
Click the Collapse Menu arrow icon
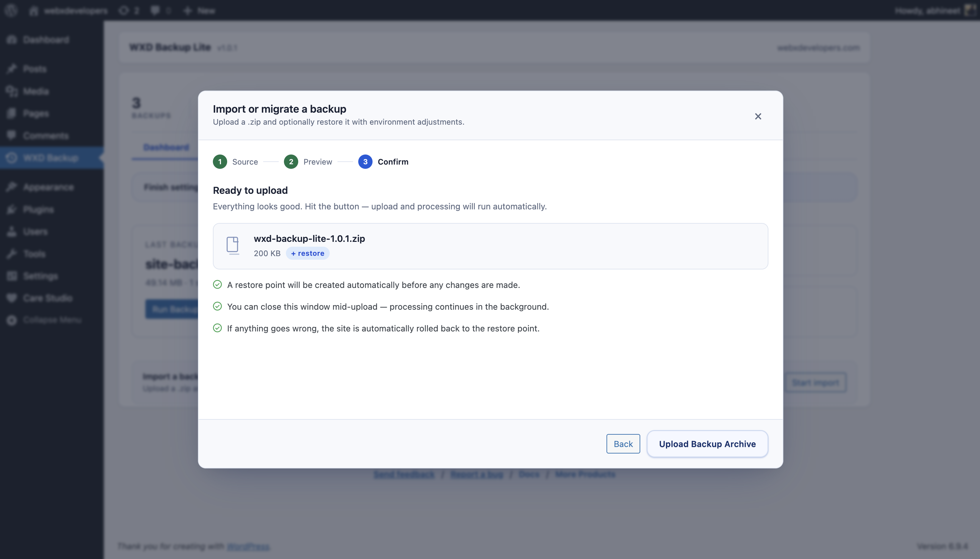(12, 320)
